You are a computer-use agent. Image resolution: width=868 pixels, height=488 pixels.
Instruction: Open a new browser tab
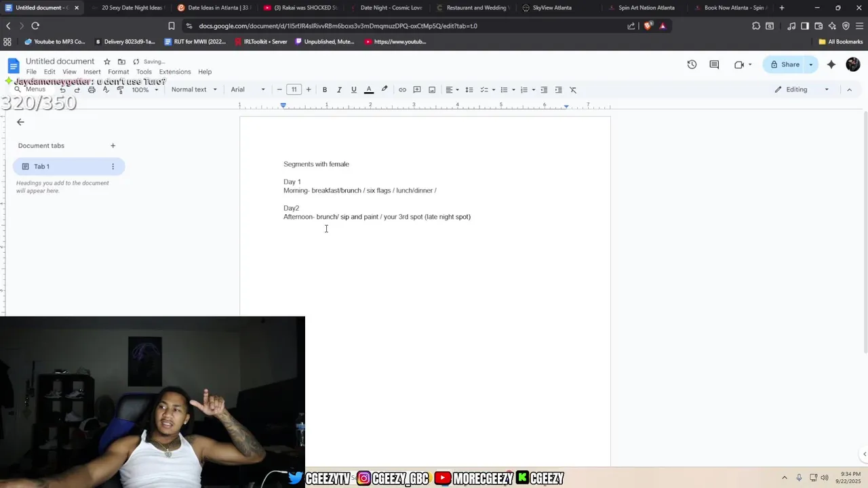pyautogui.click(x=782, y=7)
